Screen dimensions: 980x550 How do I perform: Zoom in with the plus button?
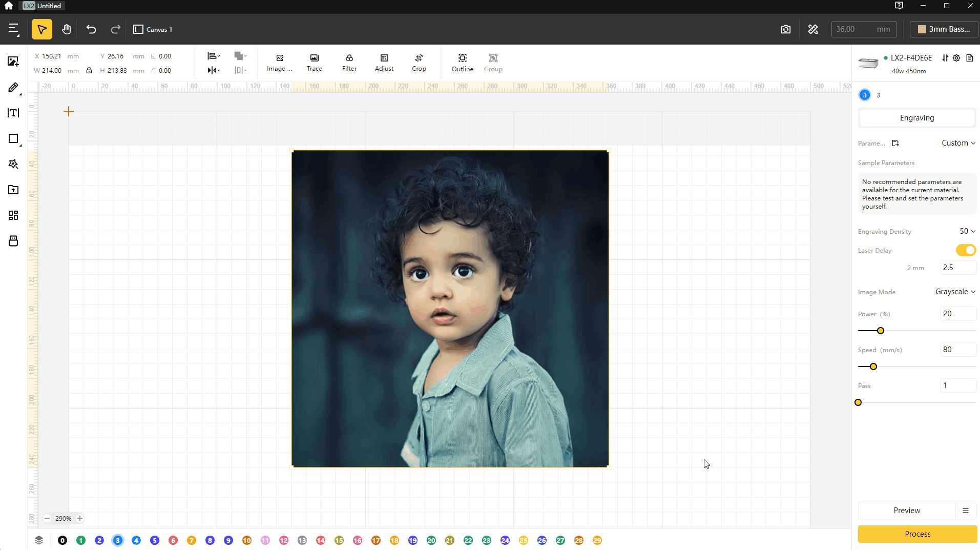pyautogui.click(x=80, y=518)
